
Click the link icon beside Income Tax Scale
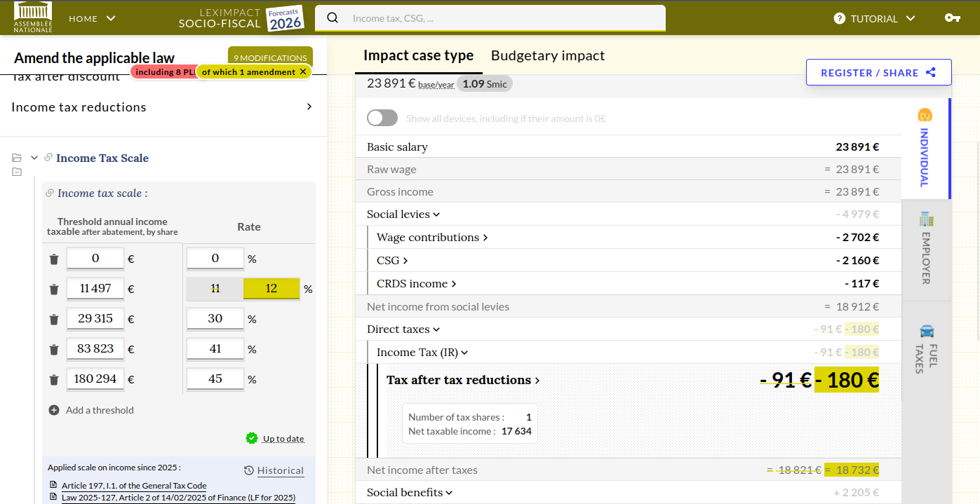coord(48,158)
